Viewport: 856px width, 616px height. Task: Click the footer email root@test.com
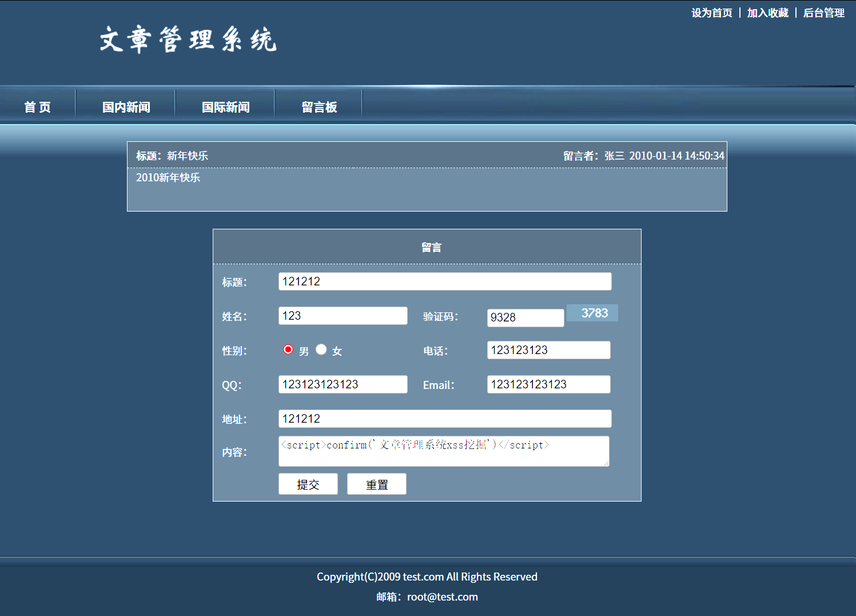(443, 597)
